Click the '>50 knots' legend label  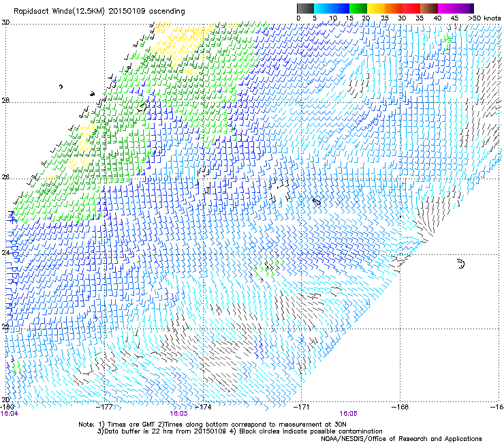pyautogui.click(x=484, y=18)
